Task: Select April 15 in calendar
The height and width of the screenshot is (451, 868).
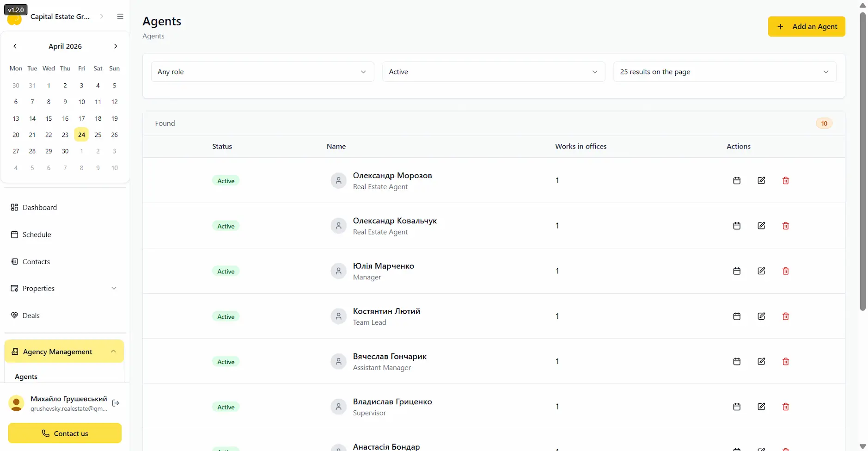Action: point(49,118)
